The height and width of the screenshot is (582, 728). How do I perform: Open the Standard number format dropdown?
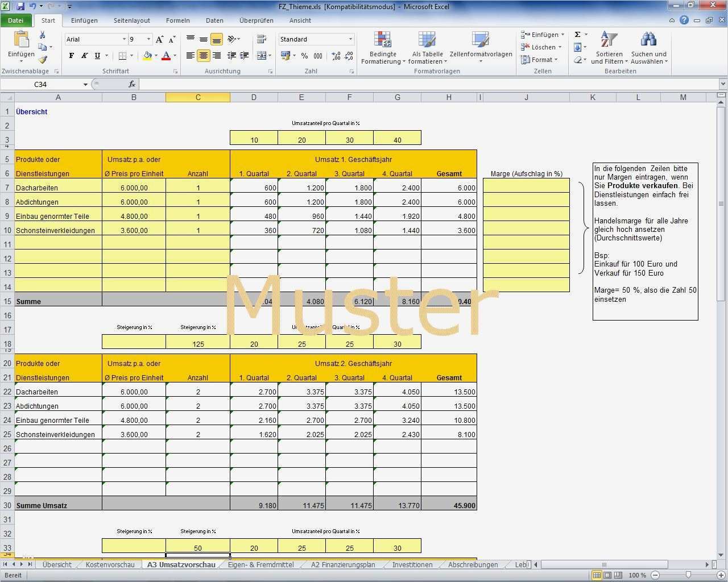click(350, 39)
